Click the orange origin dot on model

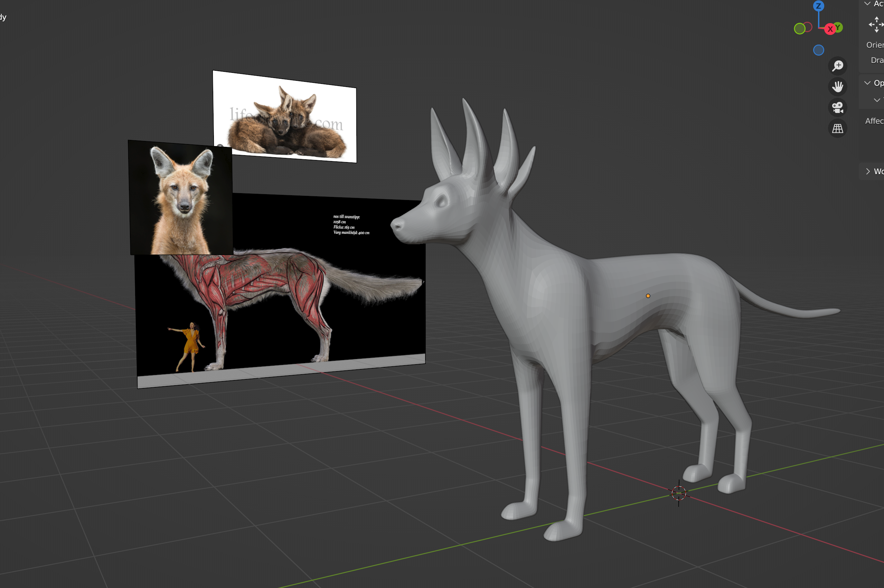[x=648, y=296]
